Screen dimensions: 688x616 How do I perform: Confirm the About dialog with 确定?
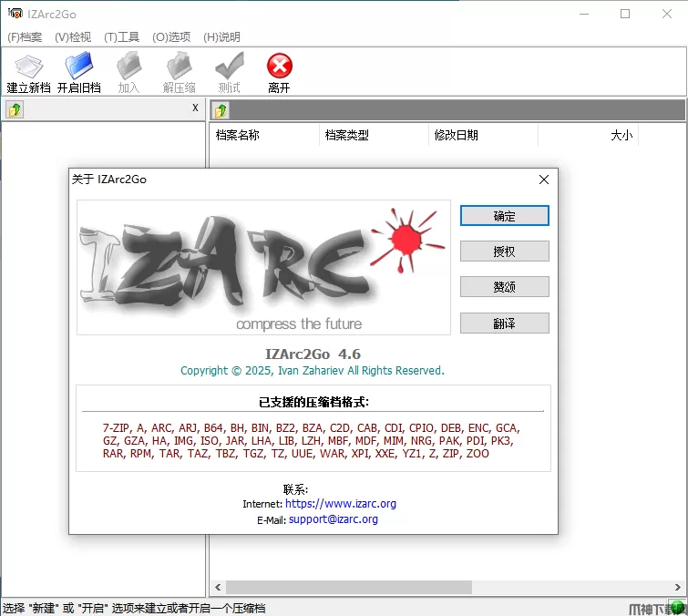click(504, 216)
